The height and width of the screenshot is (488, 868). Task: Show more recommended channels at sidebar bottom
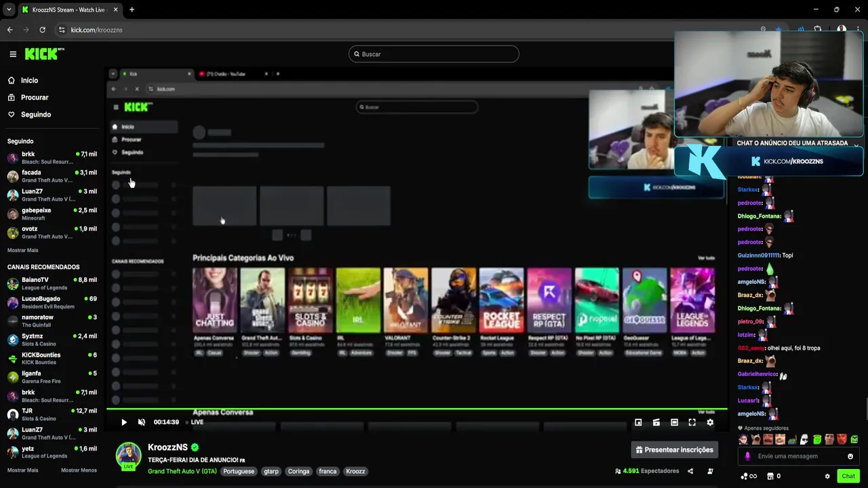22,470
